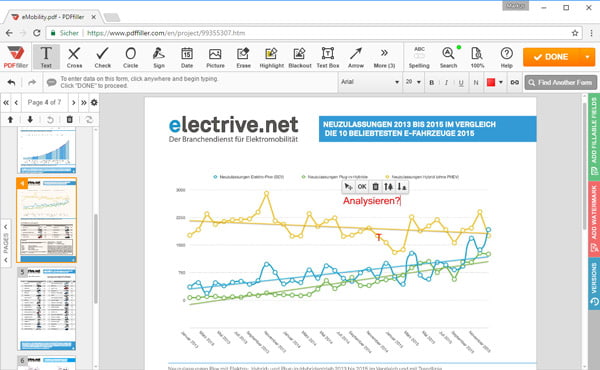Open the Arial font dropdown
Viewport: 600px width, 370px height.
370,82
